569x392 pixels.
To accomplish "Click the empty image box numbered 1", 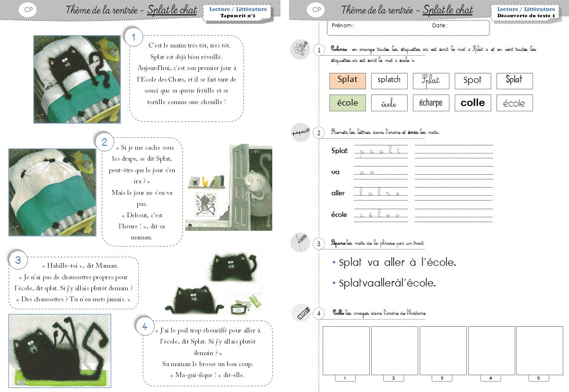I will click(346, 351).
